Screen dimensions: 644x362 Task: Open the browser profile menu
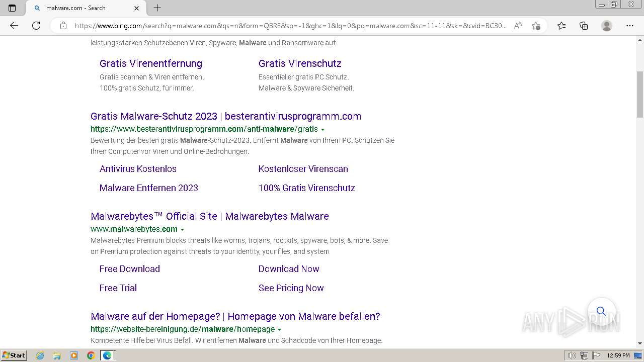pyautogui.click(x=607, y=26)
